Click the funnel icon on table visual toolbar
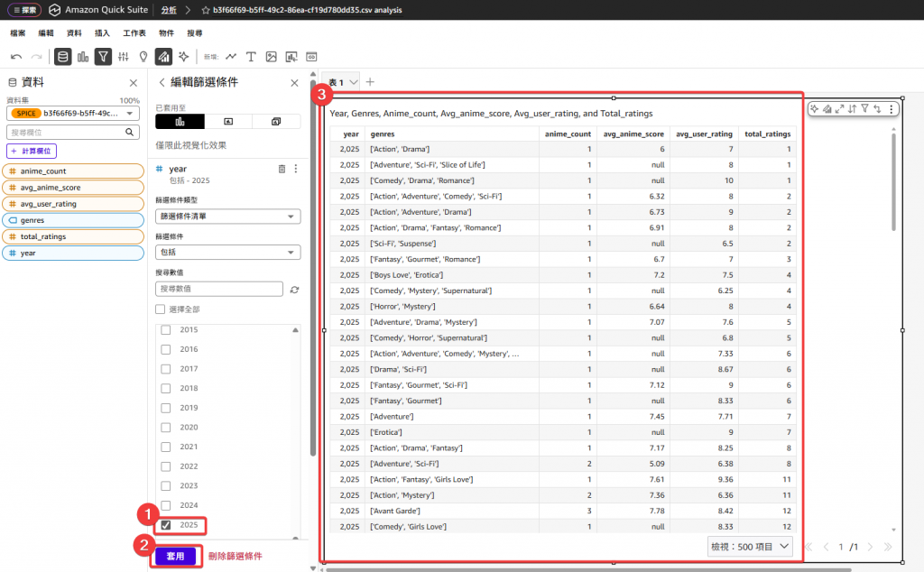 point(864,108)
